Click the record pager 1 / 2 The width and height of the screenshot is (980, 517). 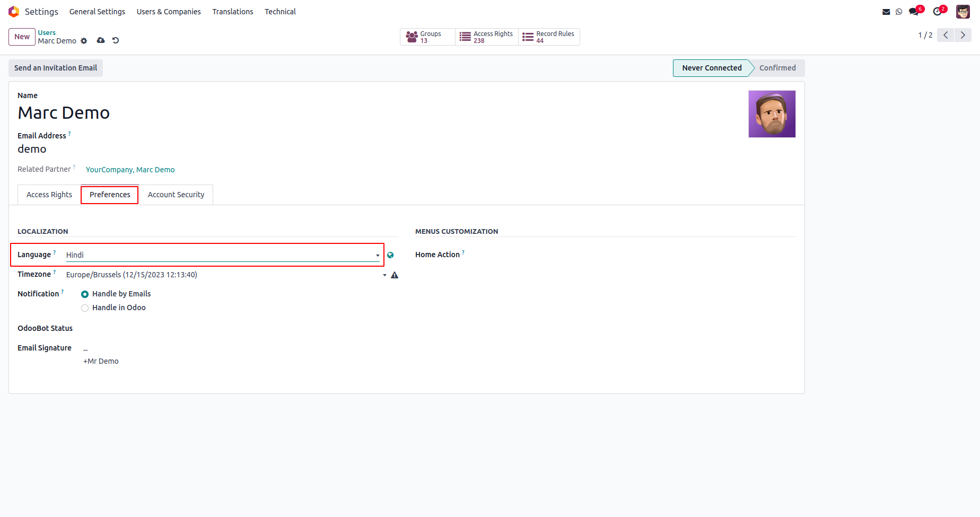point(925,35)
